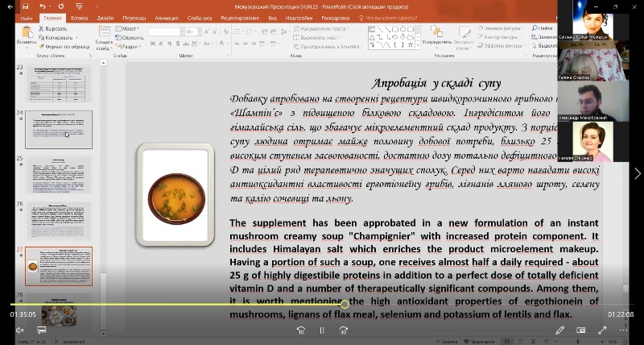
Task: Toggle captions icon in player bar
Action: pyautogui.click(x=42, y=330)
